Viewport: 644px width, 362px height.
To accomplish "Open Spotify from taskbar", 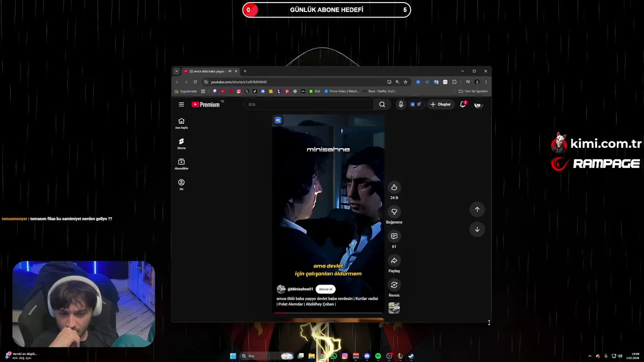I will pos(378,356).
